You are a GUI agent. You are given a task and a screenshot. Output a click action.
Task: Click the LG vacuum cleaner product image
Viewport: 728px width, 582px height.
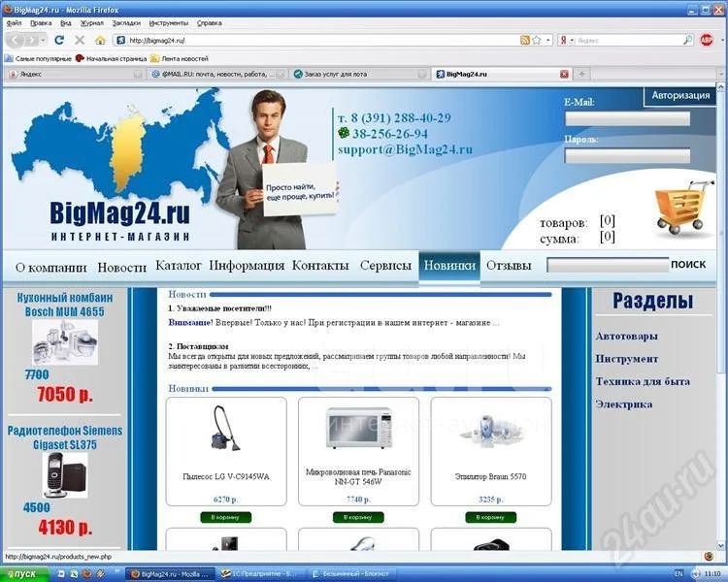(x=225, y=429)
